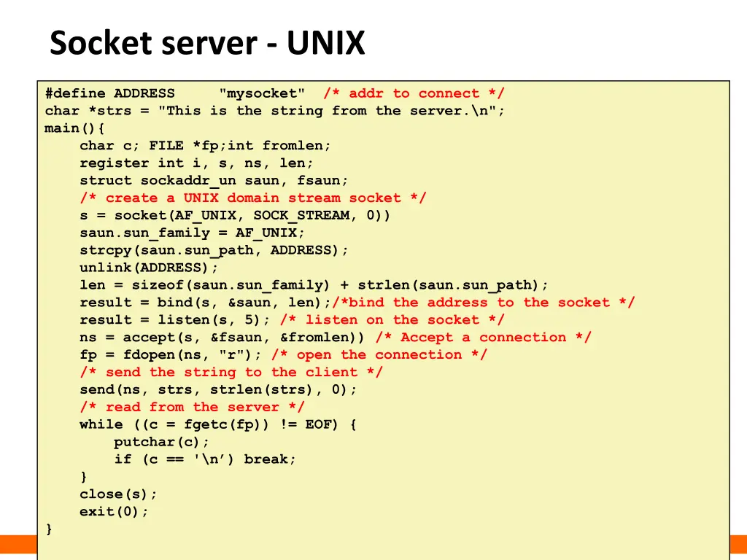Click the fdopen call opening the connection
Image resolution: width=747 pixels, height=560 pixels.
(x=171, y=354)
